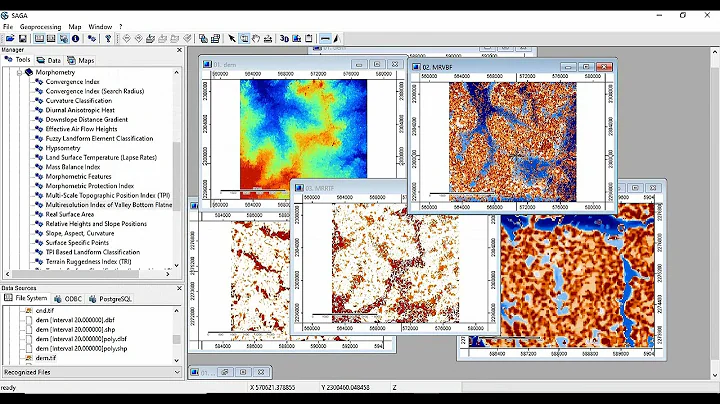Toggle the Show Object Properties panel icon

point(51,39)
